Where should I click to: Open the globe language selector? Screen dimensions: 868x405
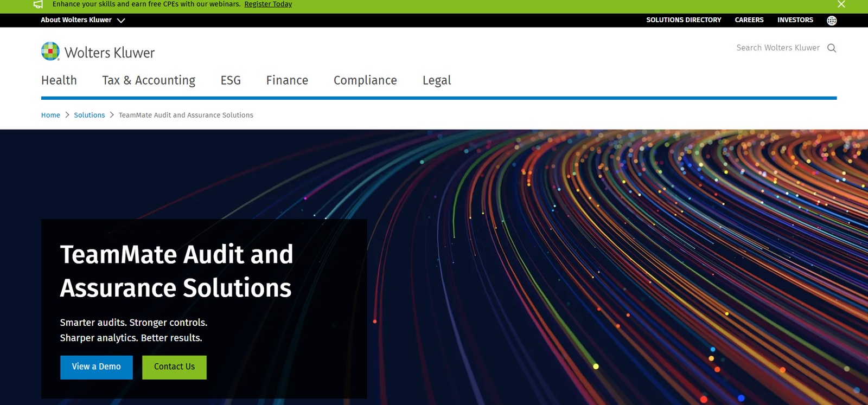point(832,21)
